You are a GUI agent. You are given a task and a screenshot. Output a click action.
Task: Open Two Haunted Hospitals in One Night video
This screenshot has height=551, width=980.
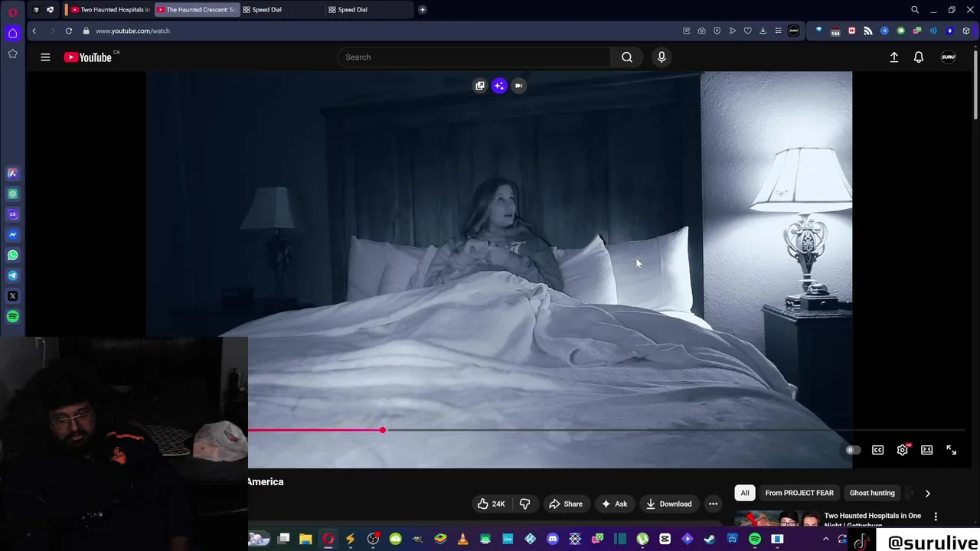pos(873,520)
